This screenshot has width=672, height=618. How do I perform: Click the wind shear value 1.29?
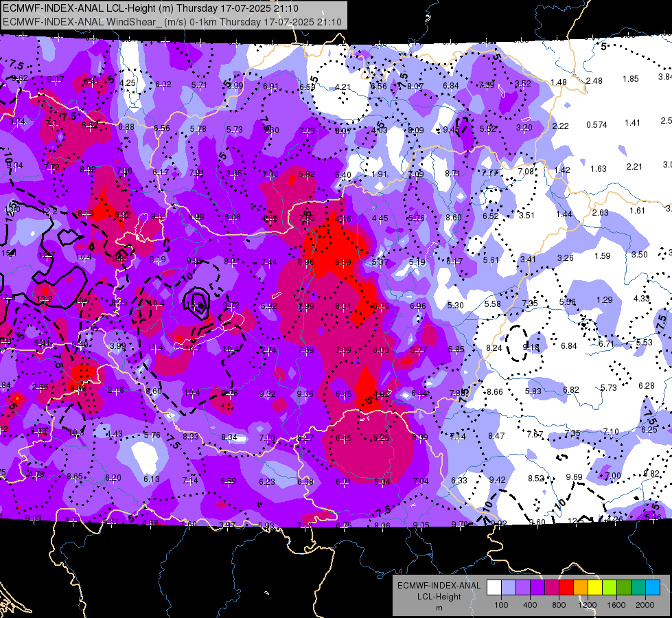604,300
